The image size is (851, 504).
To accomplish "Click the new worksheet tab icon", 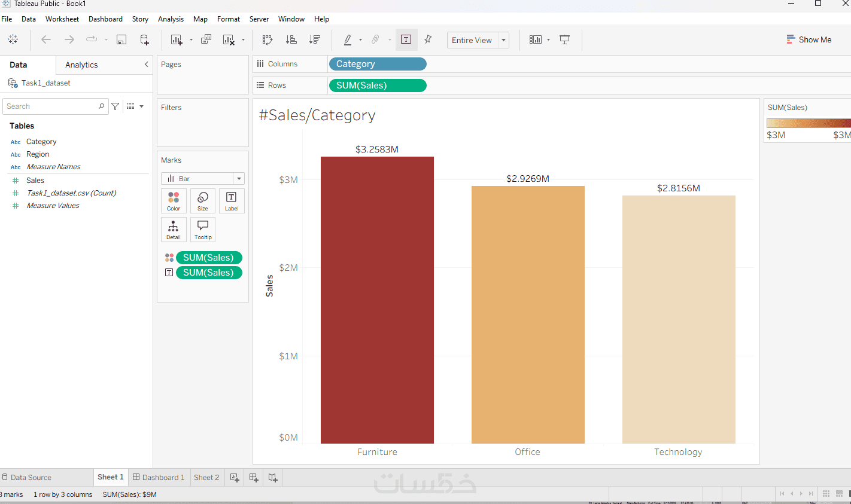I will click(235, 477).
